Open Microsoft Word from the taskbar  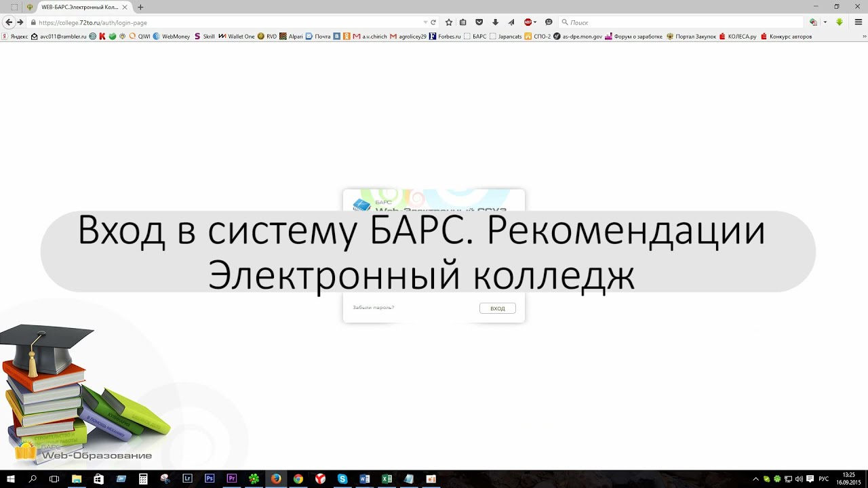coord(364,479)
